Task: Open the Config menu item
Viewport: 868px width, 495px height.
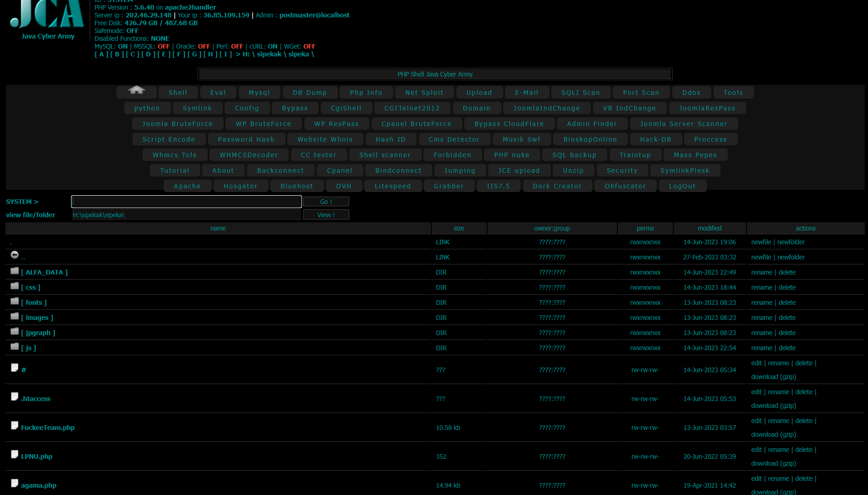Action: coord(247,108)
